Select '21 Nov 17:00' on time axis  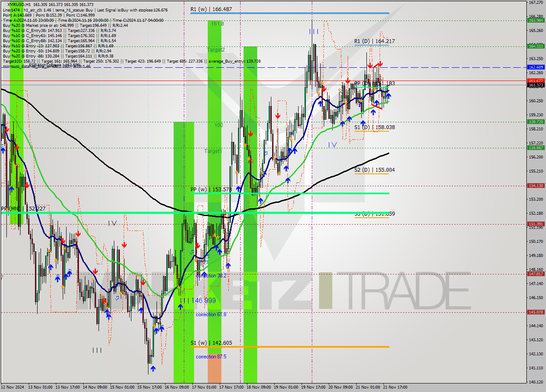pos(395,387)
